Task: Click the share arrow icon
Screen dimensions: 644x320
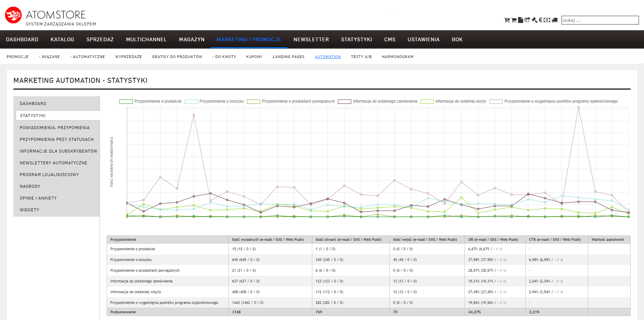Action: pos(527,20)
